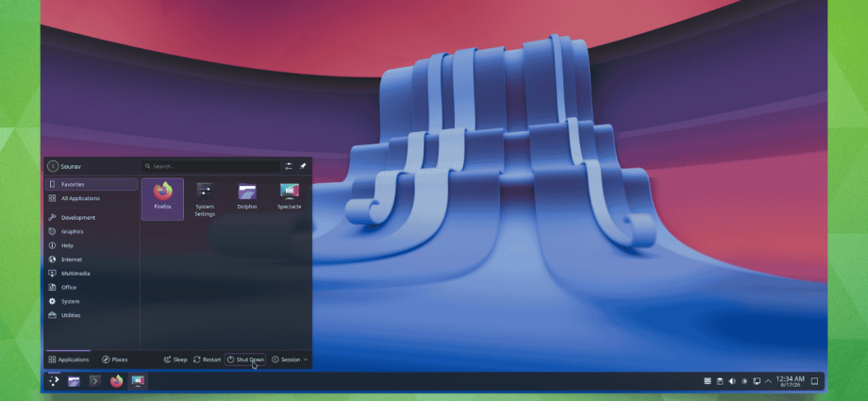The image size is (868, 401).
Task: Open the launcher configure sliders icon
Action: click(289, 166)
